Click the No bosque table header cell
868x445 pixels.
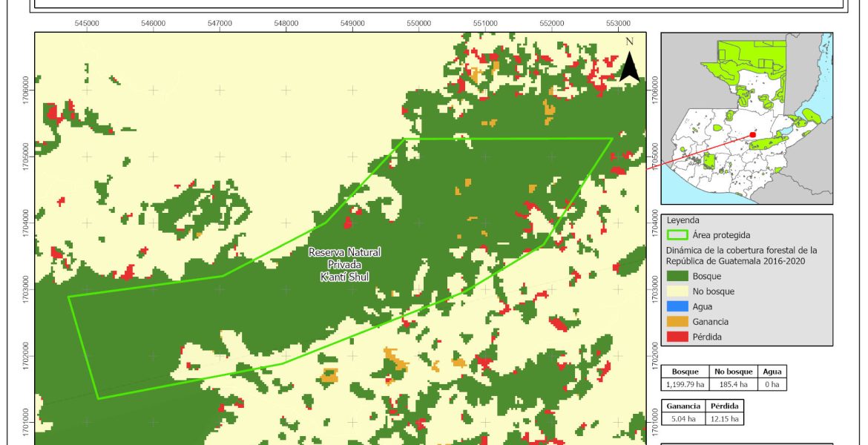pos(734,372)
